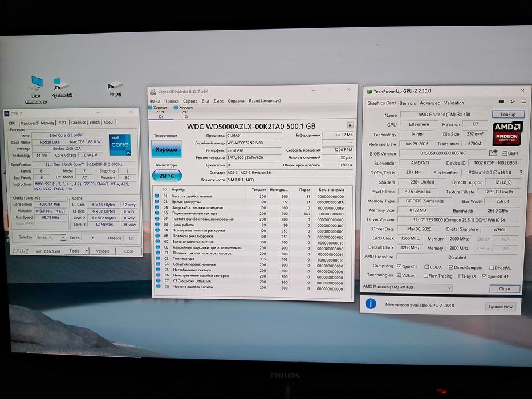Click the status orb for attribute 05 row
532x399 pixels.
click(157, 213)
